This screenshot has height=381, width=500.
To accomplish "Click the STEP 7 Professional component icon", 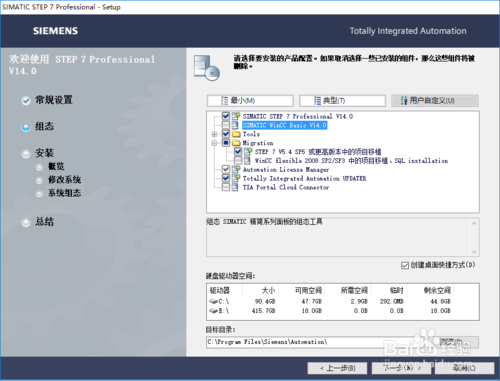I will click(x=236, y=116).
